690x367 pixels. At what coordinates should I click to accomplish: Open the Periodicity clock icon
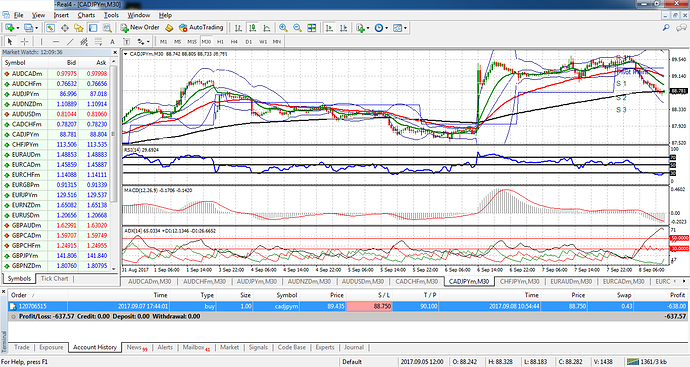(379, 28)
